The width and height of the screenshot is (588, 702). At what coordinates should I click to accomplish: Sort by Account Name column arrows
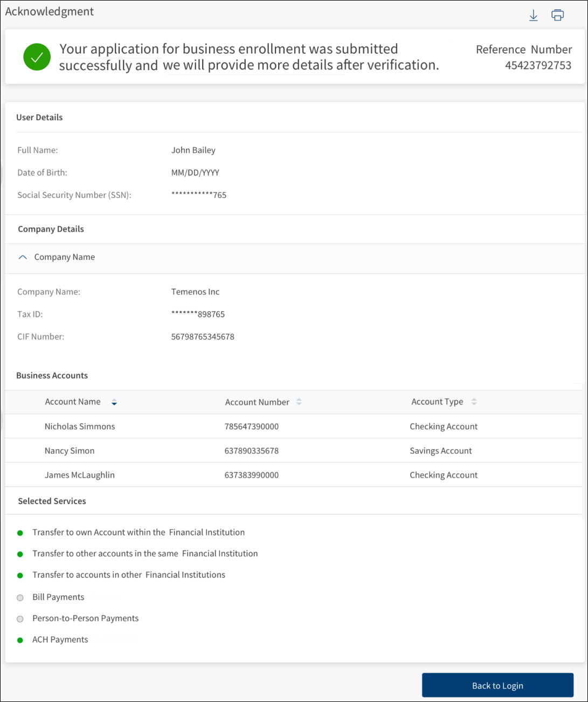114,402
